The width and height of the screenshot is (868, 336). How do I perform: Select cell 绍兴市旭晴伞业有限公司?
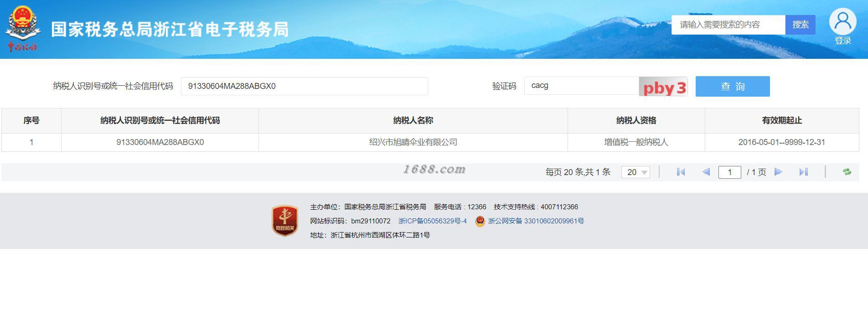(413, 142)
